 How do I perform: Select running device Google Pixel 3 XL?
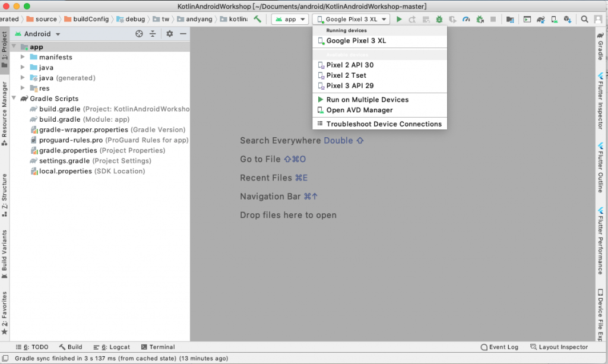379,41
